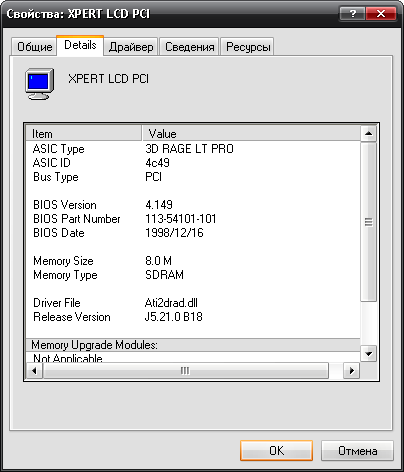Screen dimensions: 404x472
Task: Close the Свойства dialog window
Action: point(381,14)
